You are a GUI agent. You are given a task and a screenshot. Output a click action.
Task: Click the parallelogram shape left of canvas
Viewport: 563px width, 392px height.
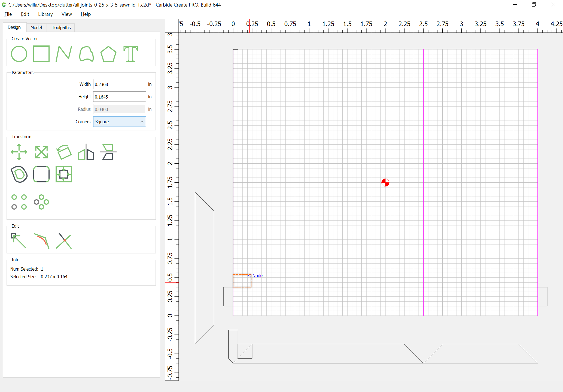[205, 268]
